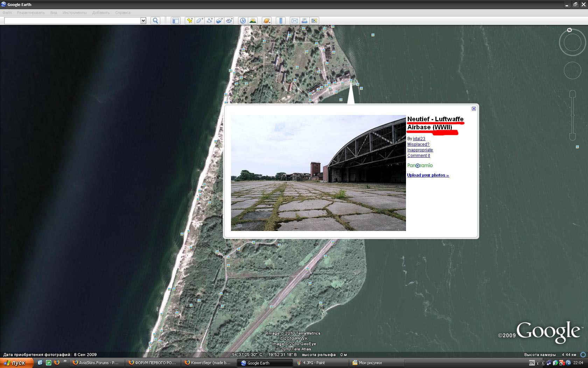Toggle sunlight across the landscape
Image resolution: width=588 pixels, height=368 pixels.
coord(253,21)
